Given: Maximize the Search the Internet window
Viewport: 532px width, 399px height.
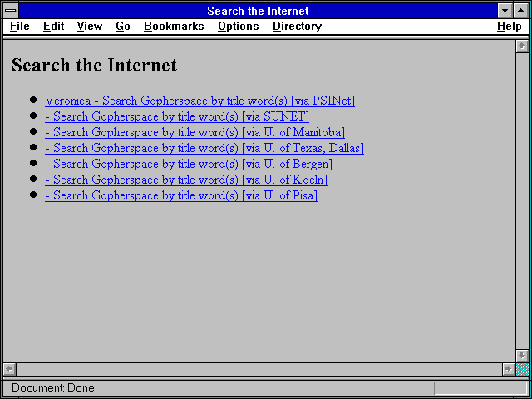Looking at the screenshot, I should click(521, 11).
